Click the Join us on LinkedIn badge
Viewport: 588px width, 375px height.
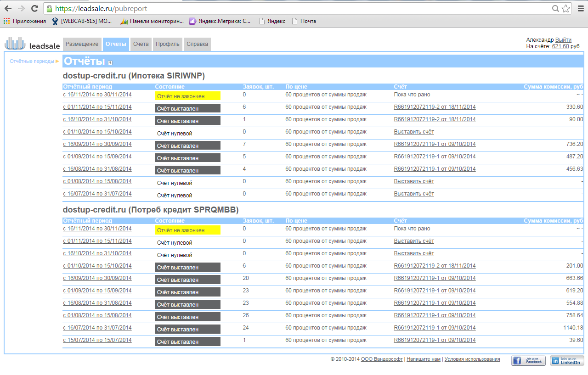pyautogui.click(x=567, y=361)
